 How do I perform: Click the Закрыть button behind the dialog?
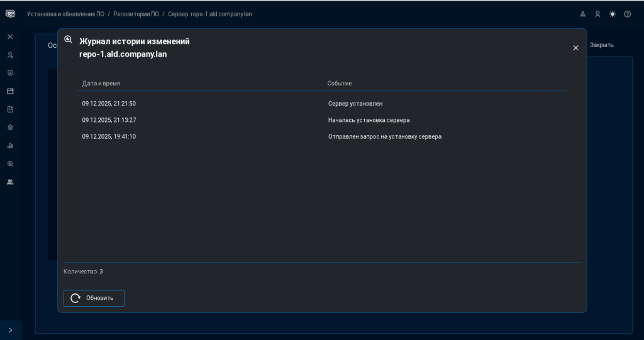pyautogui.click(x=601, y=45)
